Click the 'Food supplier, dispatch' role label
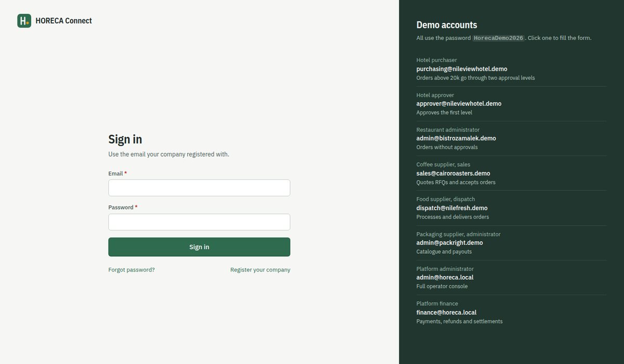Image resolution: width=624 pixels, height=364 pixels. click(x=446, y=199)
